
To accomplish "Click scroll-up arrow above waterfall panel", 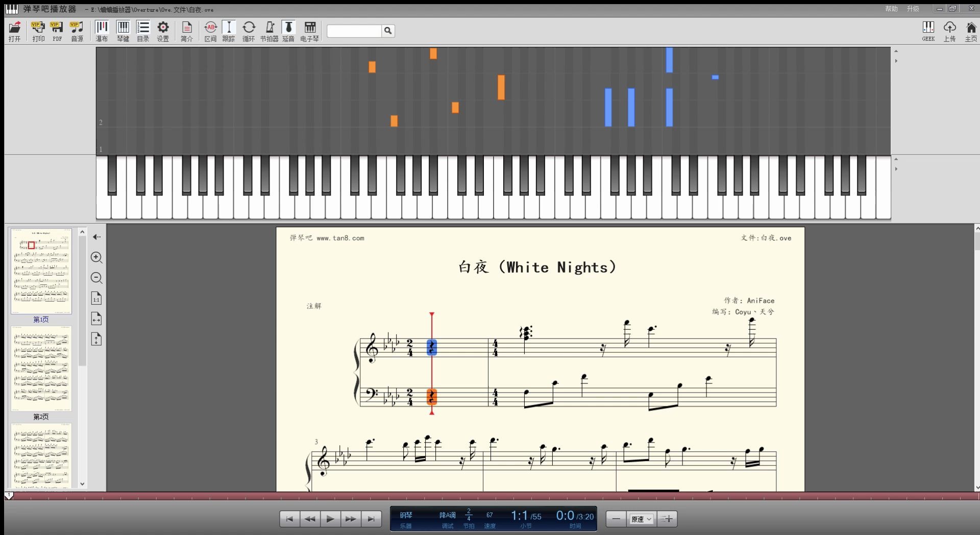I will tap(896, 51).
